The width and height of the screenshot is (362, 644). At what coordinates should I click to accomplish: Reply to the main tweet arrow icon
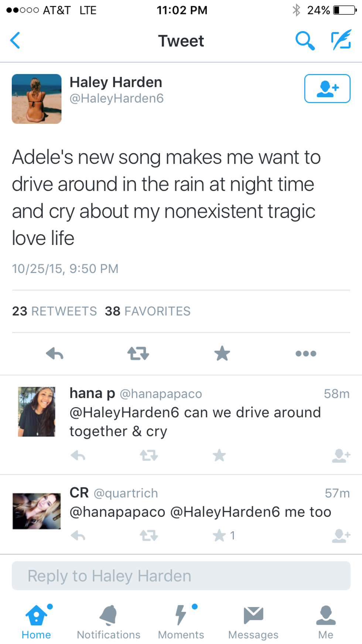tap(55, 354)
